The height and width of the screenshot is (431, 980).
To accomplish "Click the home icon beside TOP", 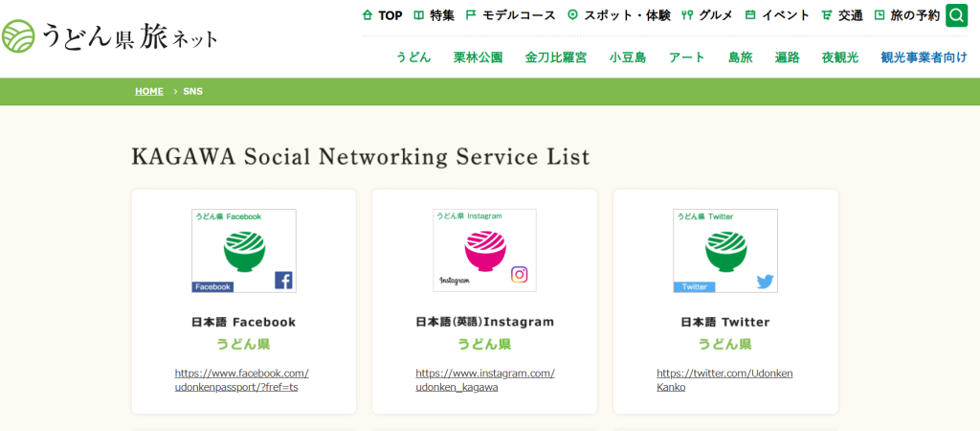I will point(367,15).
